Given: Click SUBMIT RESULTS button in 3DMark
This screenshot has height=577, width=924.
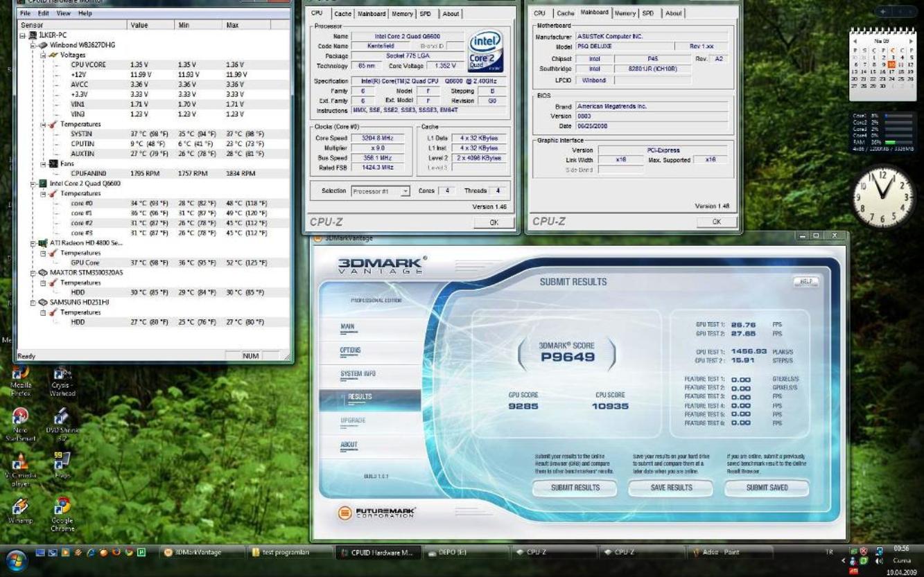Looking at the screenshot, I should tap(575, 488).
